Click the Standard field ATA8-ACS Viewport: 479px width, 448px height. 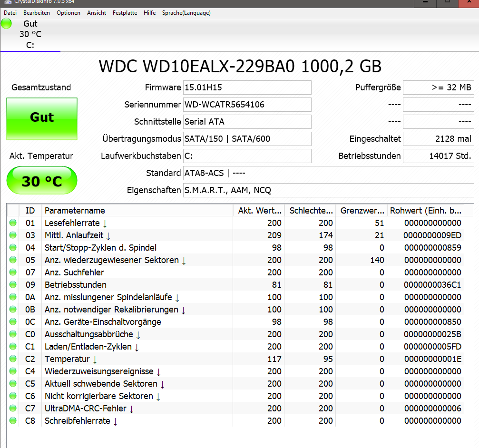point(328,173)
